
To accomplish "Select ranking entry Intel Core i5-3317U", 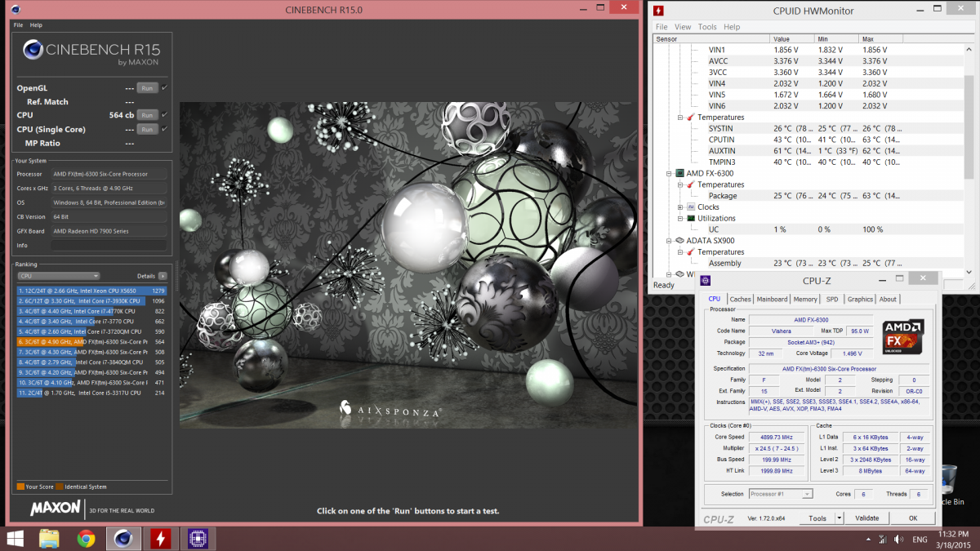I will [x=92, y=393].
